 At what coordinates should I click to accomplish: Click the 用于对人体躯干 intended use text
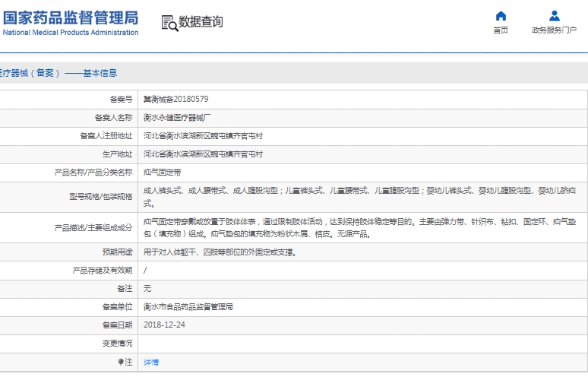(220, 252)
